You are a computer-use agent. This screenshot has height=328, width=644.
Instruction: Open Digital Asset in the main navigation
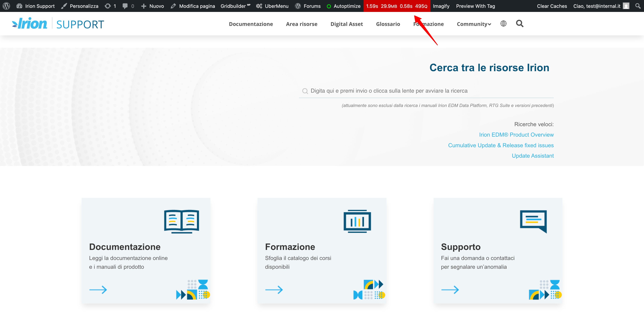point(346,24)
